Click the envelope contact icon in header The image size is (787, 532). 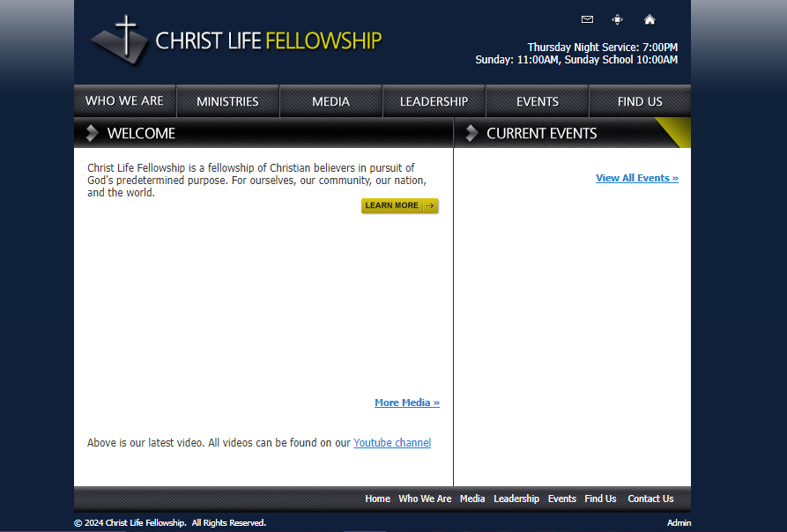[x=588, y=19]
